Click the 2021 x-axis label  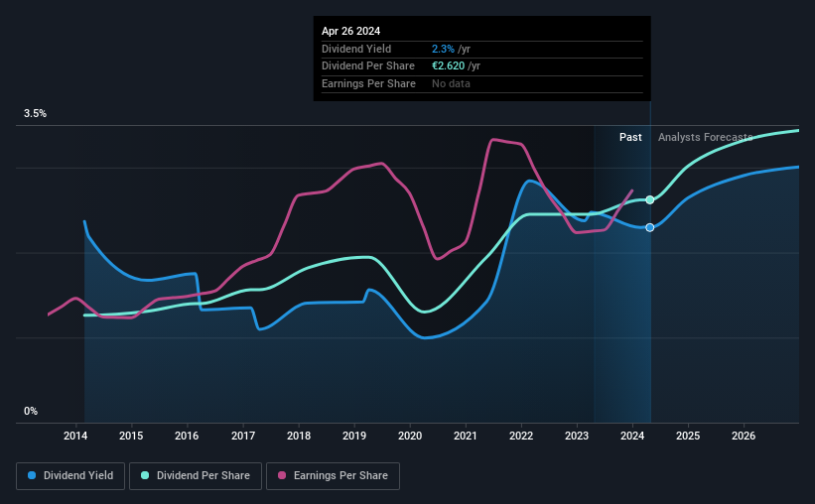pyautogui.click(x=466, y=436)
